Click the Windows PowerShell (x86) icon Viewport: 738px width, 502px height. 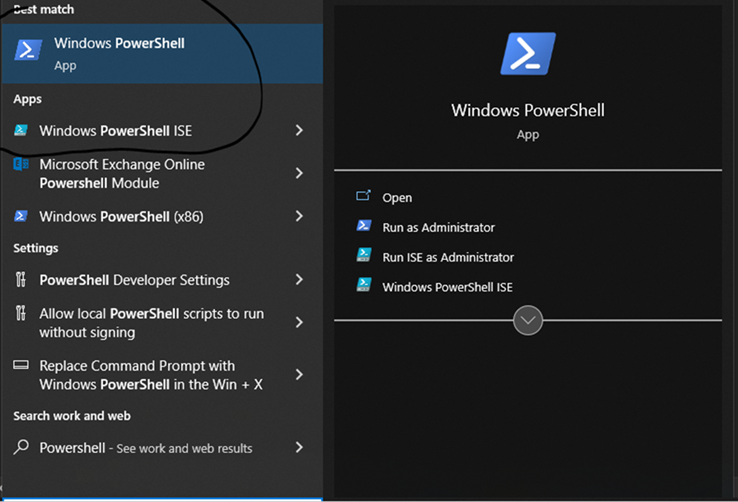point(21,217)
